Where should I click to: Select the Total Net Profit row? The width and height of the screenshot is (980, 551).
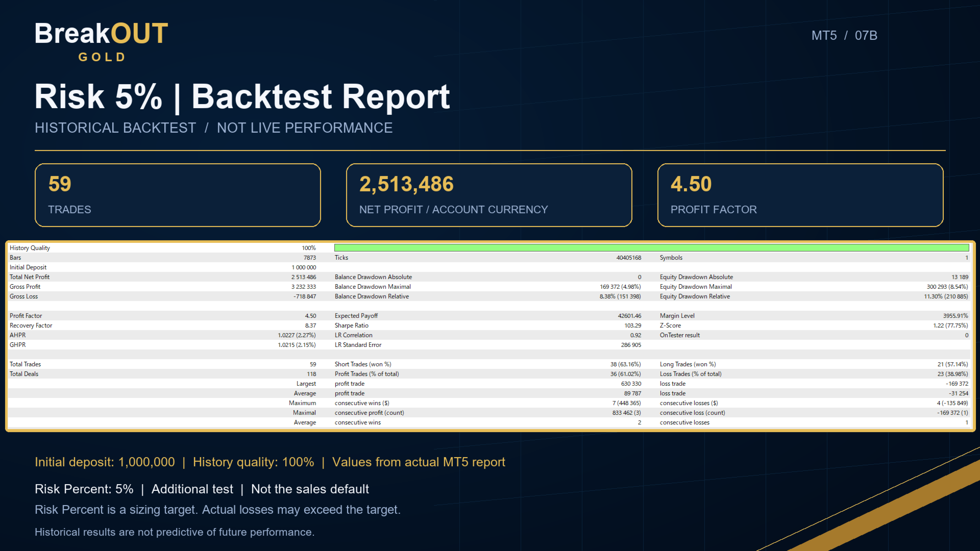[163, 277]
